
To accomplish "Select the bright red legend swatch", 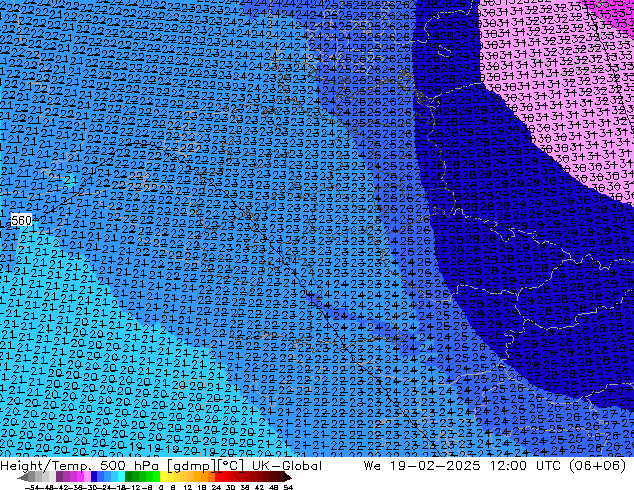I will coord(218,477).
